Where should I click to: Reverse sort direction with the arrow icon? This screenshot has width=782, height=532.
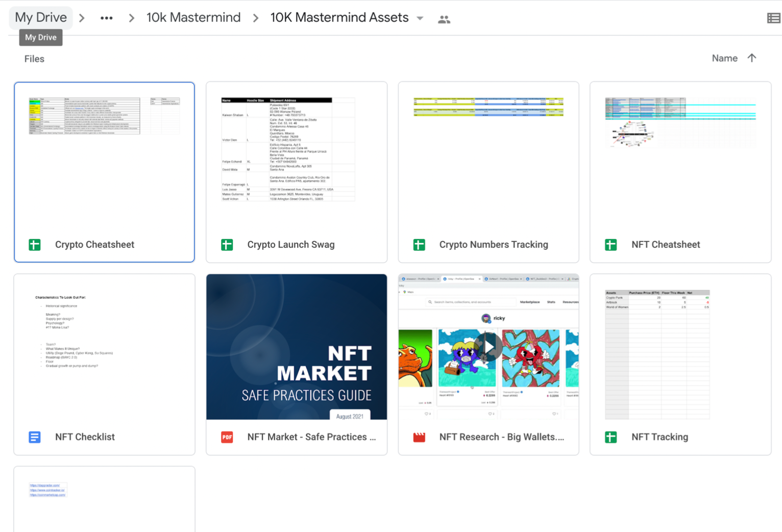click(752, 58)
